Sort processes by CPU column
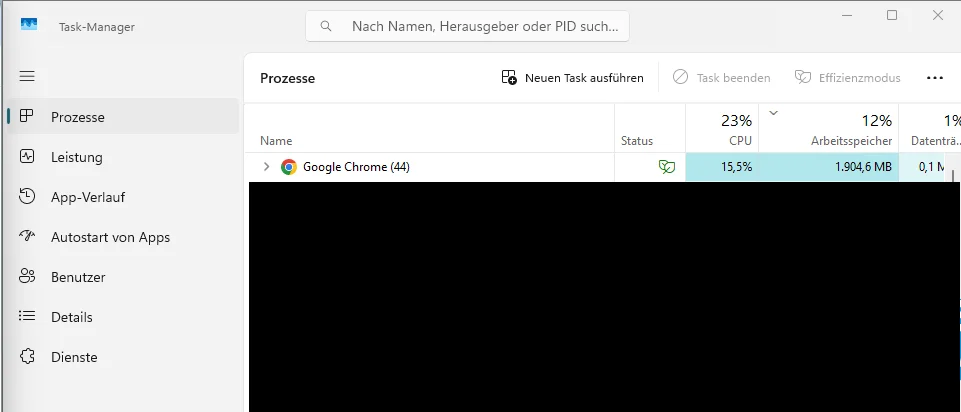 coord(722,128)
